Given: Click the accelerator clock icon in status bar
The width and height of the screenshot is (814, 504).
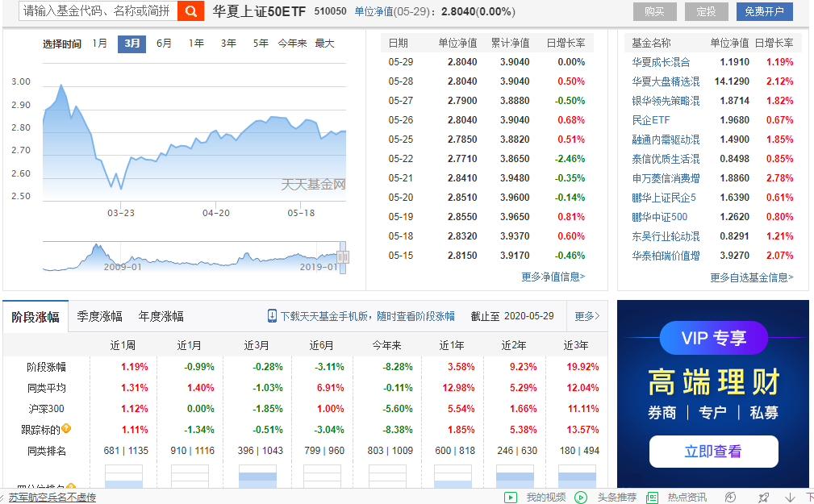Looking at the screenshot, I should tap(730, 498).
